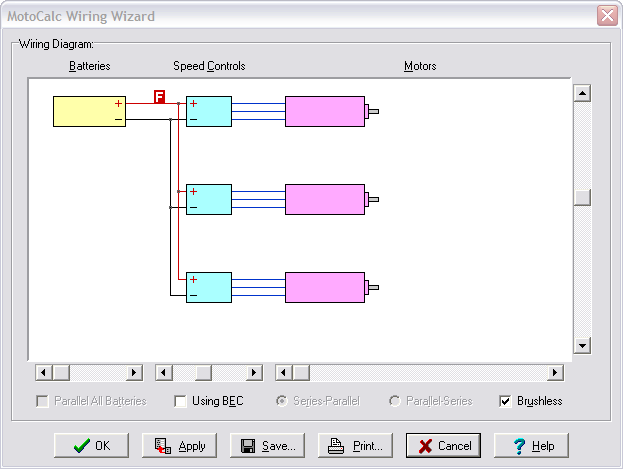Select the middle cyan speed control block
Image resolution: width=623 pixels, height=469 pixels.
[x=209, y=200]
